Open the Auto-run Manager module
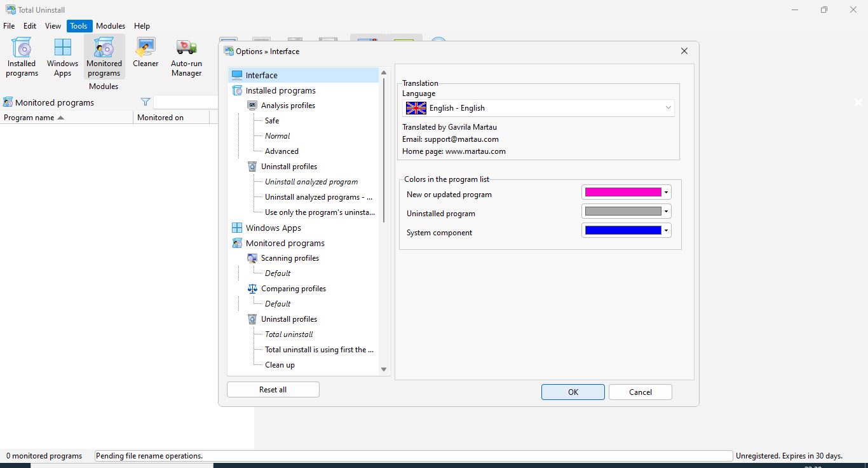Screen dimensions: 868x468 point(186,57)
